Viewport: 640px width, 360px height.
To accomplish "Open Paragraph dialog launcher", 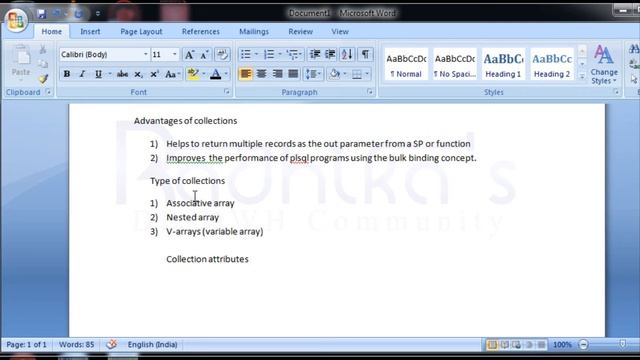I will (x=370, y=92).
